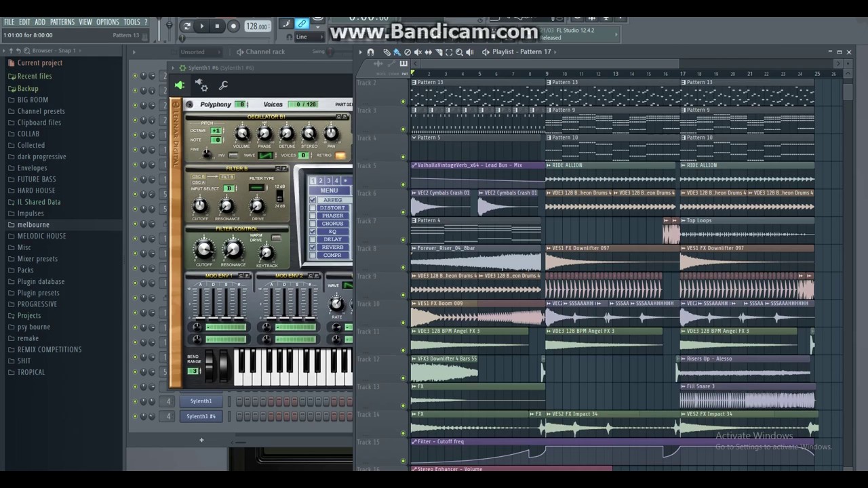868x488 pixels.
Task: Click the green plugin editor icon in Sylenth1
Action: 180,85
